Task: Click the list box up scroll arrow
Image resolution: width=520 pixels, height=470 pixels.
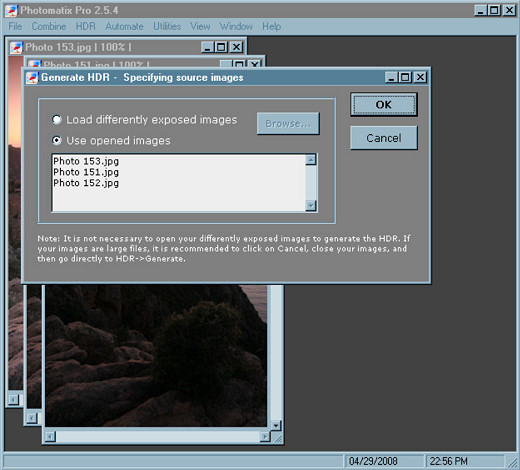Action: tap(311, 160)
